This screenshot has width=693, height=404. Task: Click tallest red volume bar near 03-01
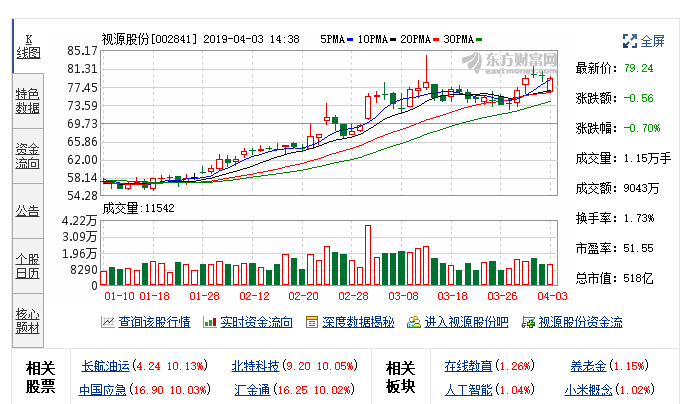click(x=368, y=255)
